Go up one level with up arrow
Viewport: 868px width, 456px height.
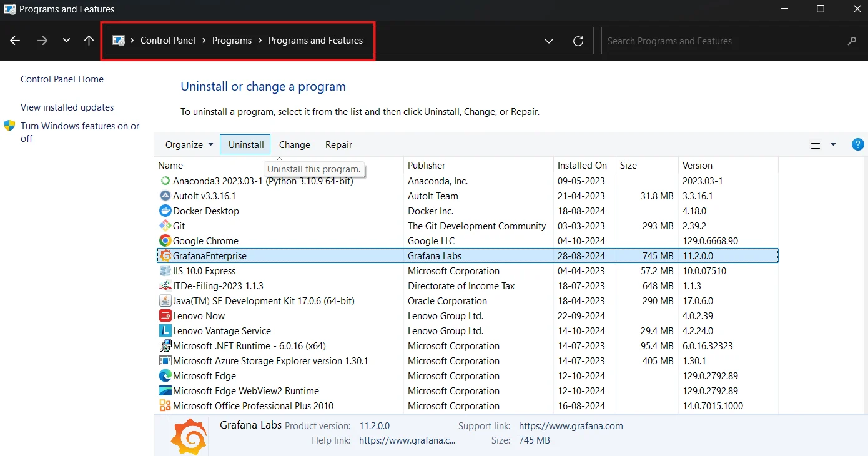89,41
